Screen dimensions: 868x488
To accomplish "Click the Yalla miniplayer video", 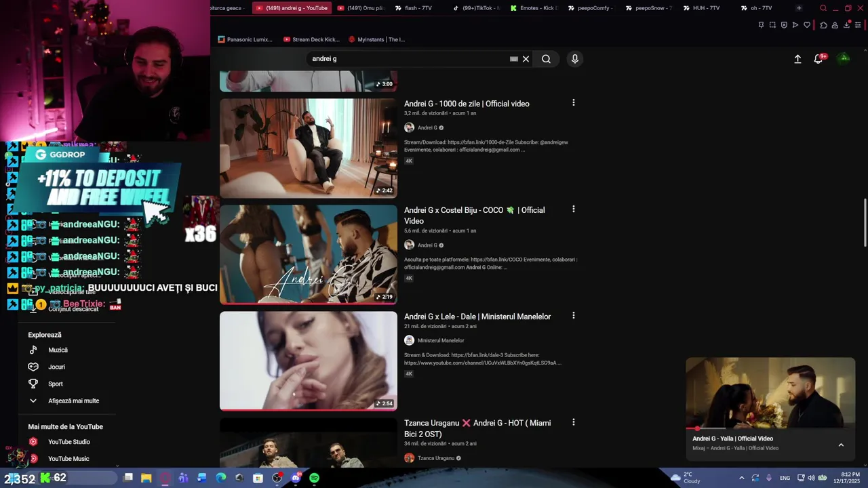I will point(770,394).
